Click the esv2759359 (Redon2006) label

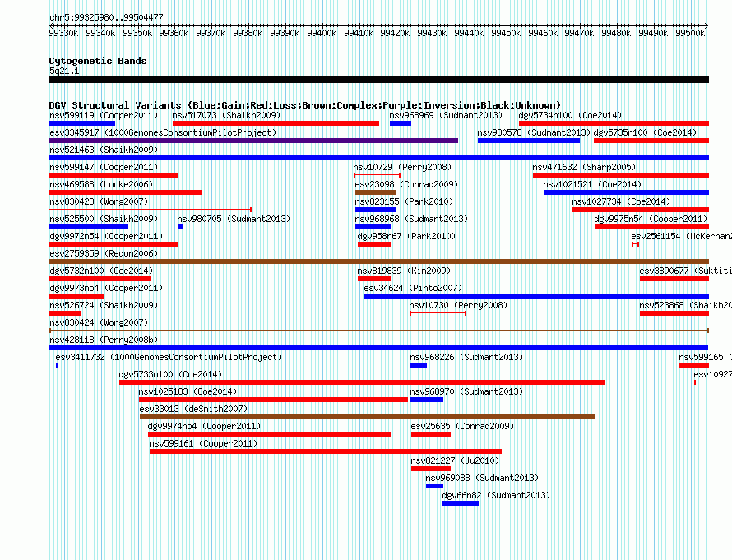(x=104, y=253)
